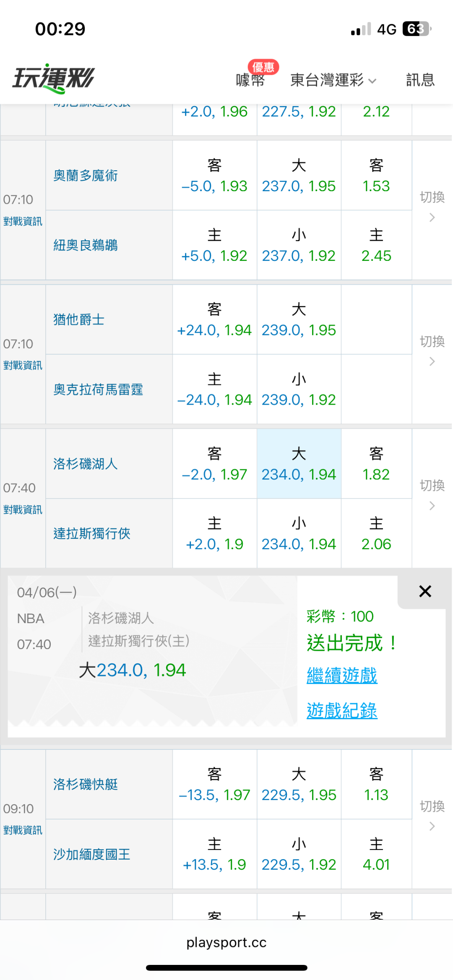Open the 遊戲紀錄 link
The height and width of the screenshot is (980, 453).
tap(342, 710)
